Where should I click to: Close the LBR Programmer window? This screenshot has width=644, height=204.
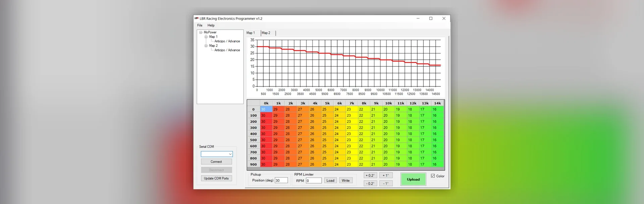click(444, 18)
